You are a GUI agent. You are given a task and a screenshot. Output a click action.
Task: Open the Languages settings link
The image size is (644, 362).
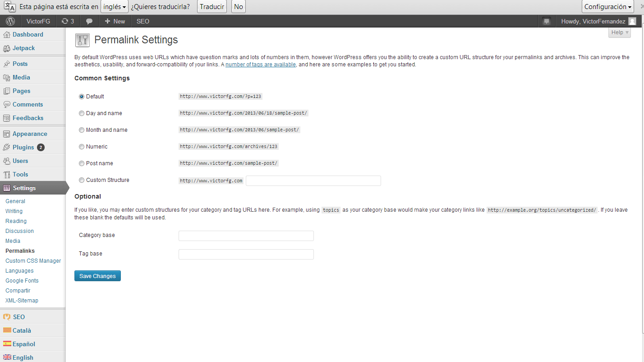[x=19, y=271]
